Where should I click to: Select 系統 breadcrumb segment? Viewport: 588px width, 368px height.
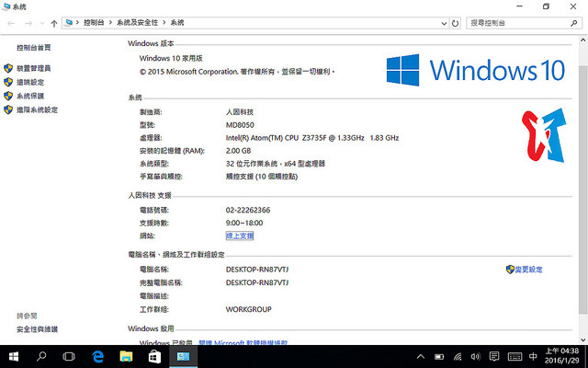177,22
